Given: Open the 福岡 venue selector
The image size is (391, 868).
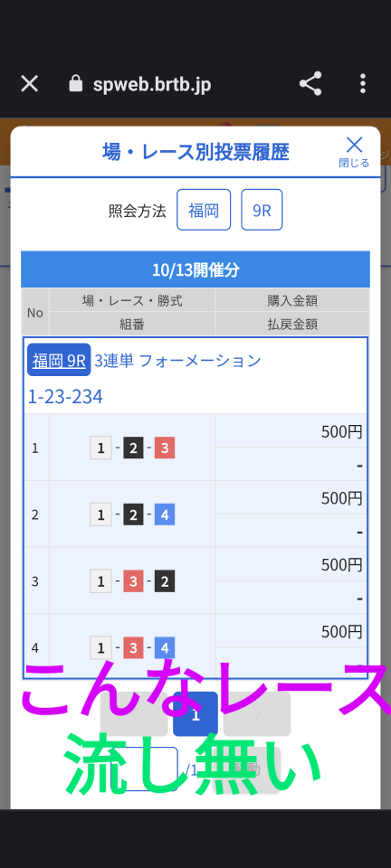Looking at the screenshot, I should 204,210.
